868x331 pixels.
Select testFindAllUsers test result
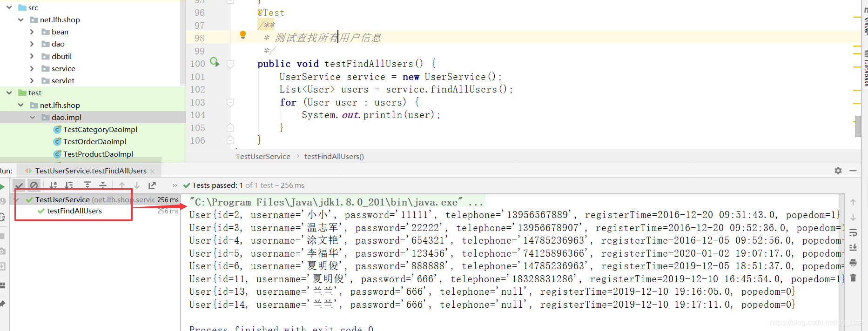pyautogui.click(x=74, y=211)
